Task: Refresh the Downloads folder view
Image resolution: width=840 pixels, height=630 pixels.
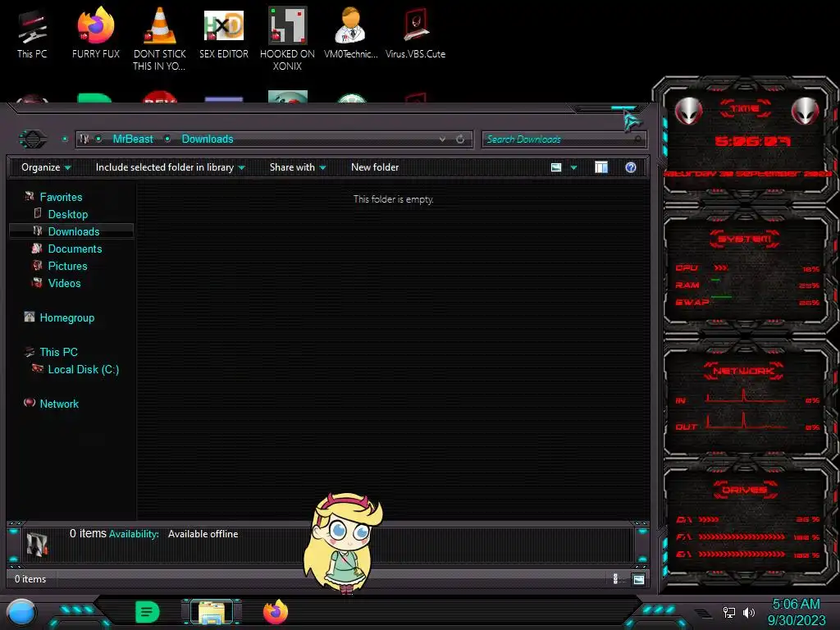Action: point(460,139)
